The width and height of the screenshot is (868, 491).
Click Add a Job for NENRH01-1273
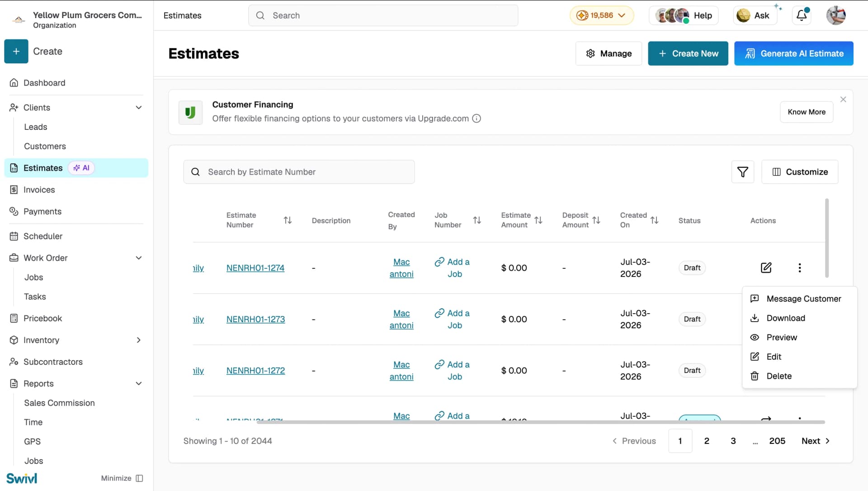pyautogui.click(x=452, y=319)
